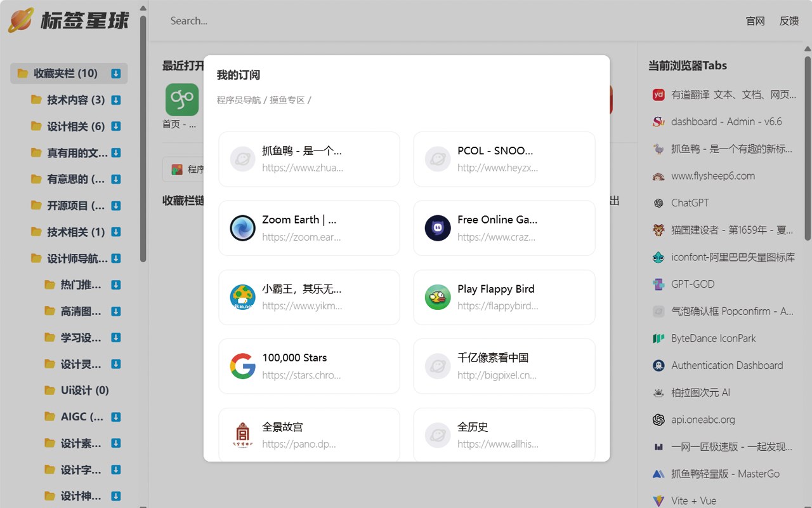Click the ByteDance IconPark favicon
812x508 pixels.
(x=658, y=338)
